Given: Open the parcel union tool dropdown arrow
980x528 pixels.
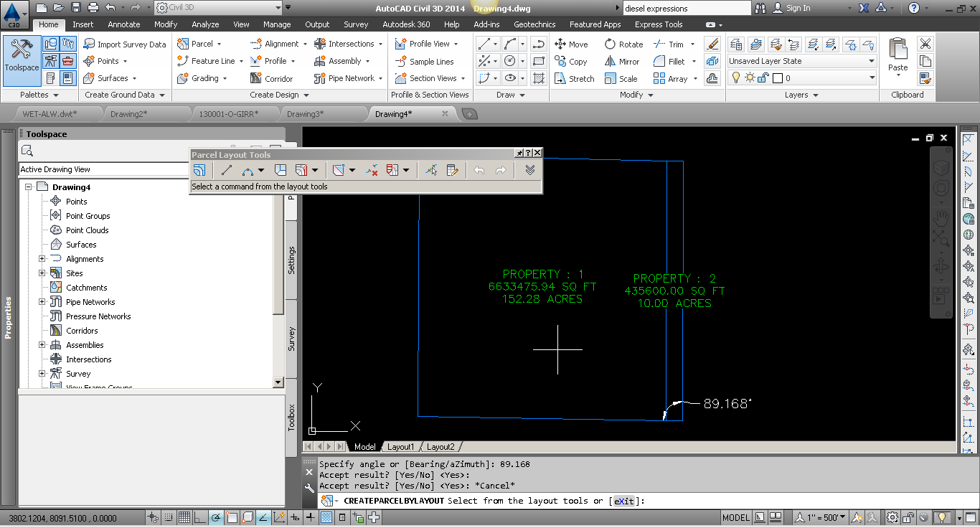Looking at the screenshot, I should tap(406, 170).
